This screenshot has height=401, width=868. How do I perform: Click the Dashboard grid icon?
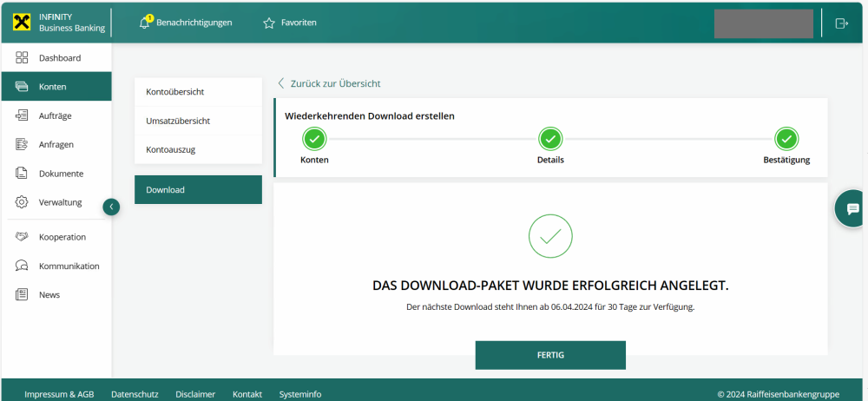[22, 57]
